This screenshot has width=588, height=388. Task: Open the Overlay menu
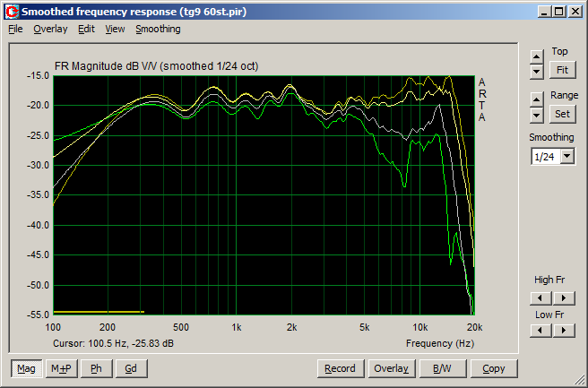(50, 30)
